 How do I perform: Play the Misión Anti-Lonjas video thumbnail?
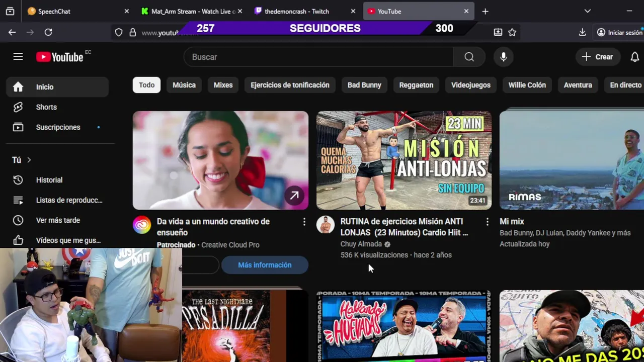click(x=404, y=160)
